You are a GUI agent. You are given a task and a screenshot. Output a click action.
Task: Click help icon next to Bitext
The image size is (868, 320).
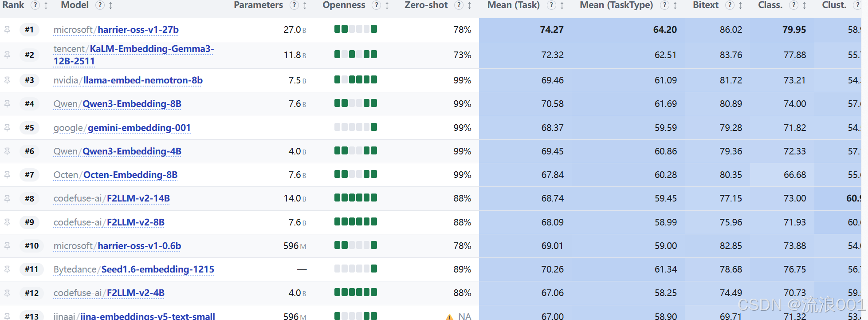[730, 5]
